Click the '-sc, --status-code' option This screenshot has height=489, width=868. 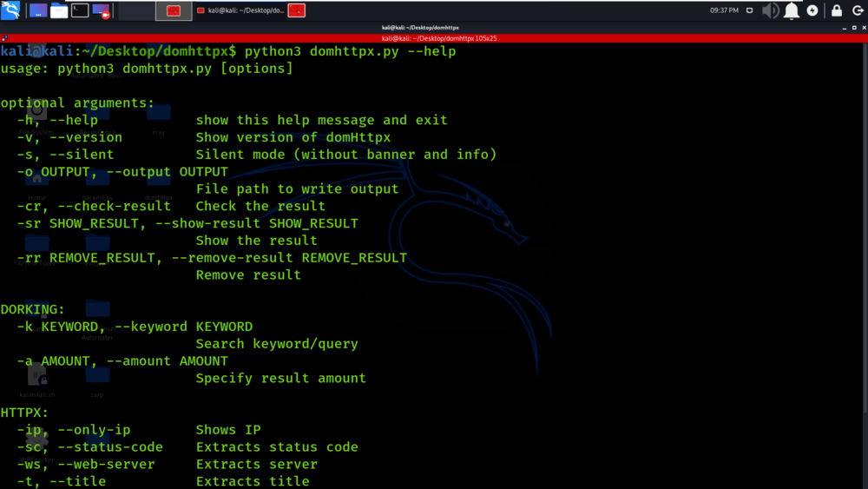90,447
